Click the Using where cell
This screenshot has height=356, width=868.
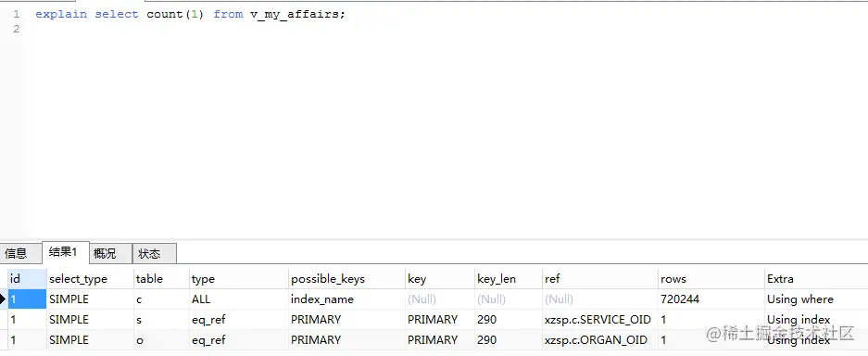tap(816, 299)
